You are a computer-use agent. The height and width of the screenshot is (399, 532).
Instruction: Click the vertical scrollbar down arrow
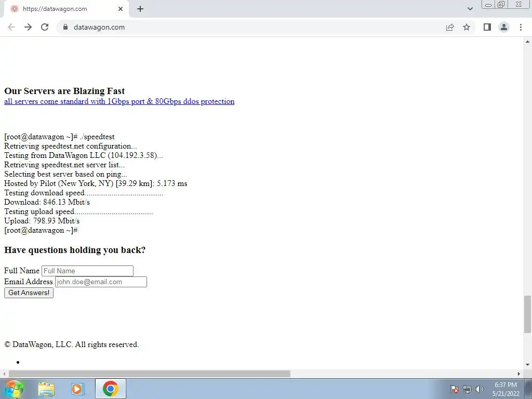[527, 365]
